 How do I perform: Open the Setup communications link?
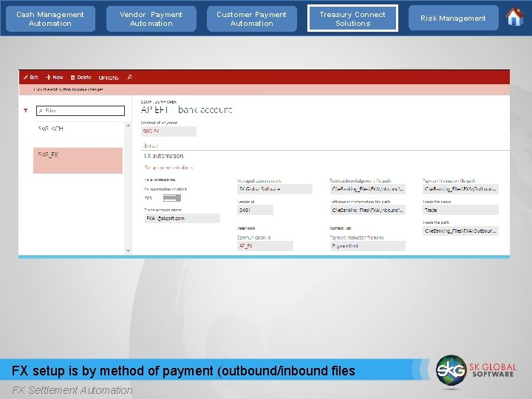168,168
